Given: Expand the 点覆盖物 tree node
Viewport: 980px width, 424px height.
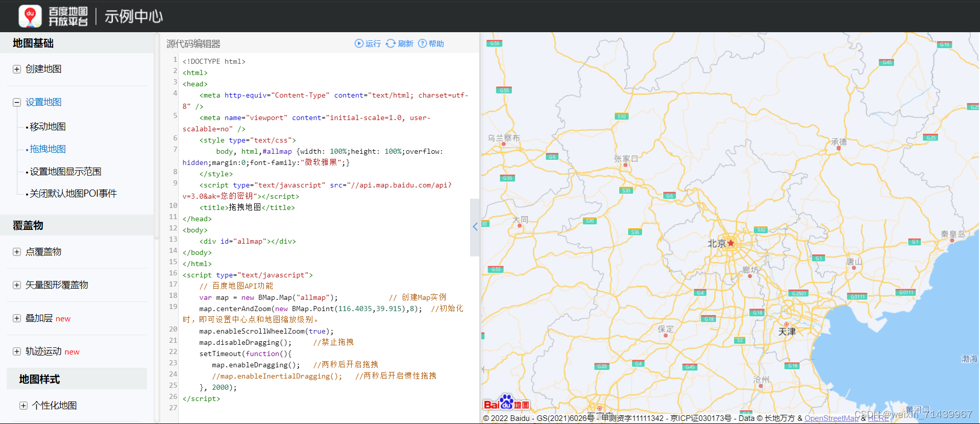Looking at the screenshot, I should point(17,252).
